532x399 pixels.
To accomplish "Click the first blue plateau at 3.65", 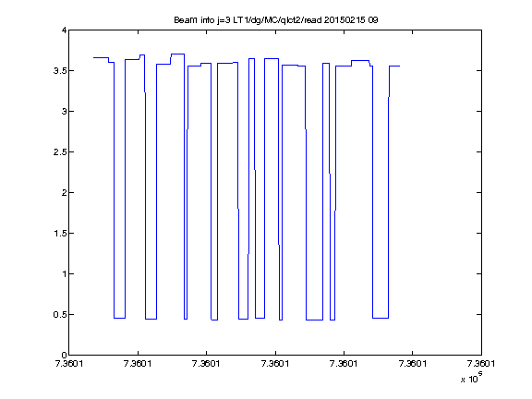I will pyautogui.click(x=101, y=57).
